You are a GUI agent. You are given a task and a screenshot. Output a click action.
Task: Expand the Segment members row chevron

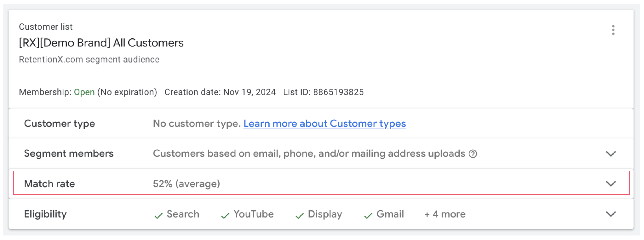(611, 154)
